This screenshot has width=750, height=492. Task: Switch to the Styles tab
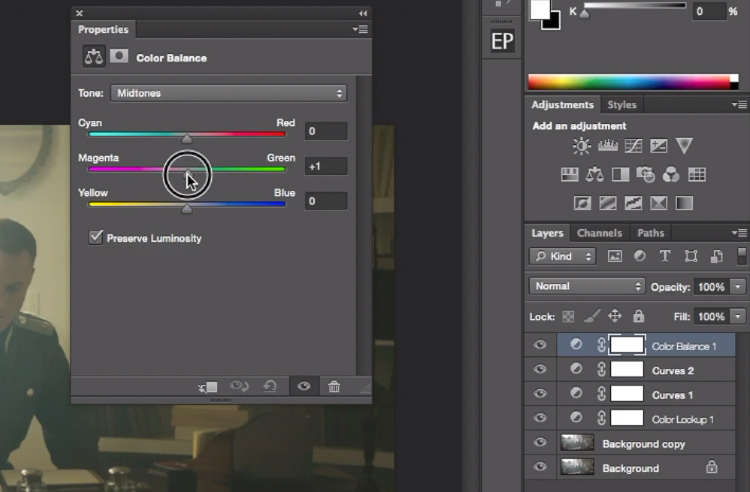click(622, 105)
